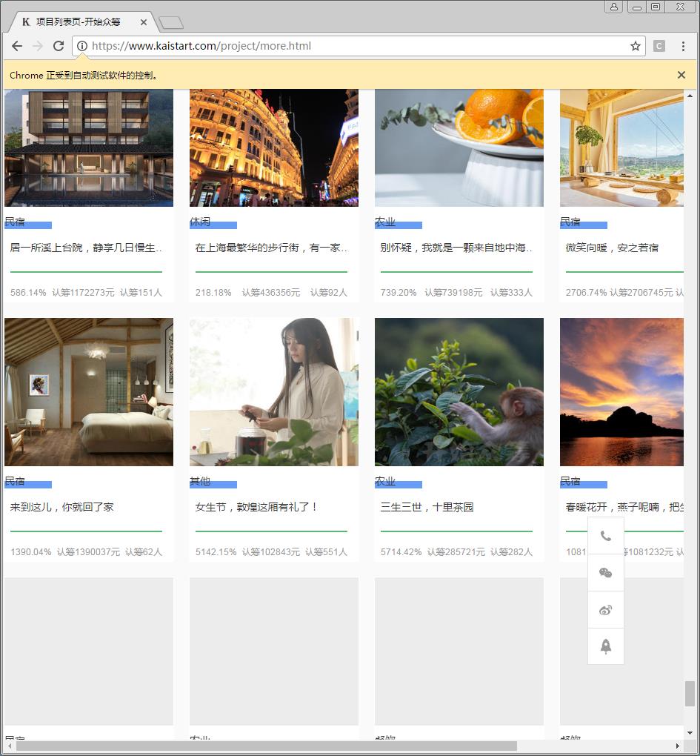Click the phone contact icon in floating sidebar
The width and height of the screenshot is (700, 756).
pyautogui.click(x=606, y=536)
